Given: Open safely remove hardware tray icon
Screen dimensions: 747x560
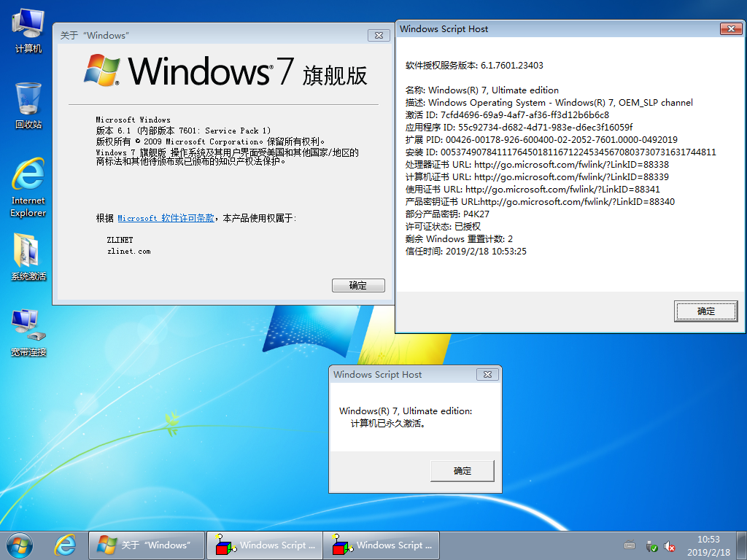Looking at the screenshot, I should [651, 545].
